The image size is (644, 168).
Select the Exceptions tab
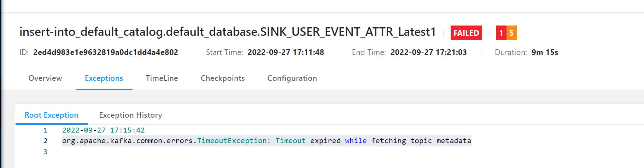104,78
